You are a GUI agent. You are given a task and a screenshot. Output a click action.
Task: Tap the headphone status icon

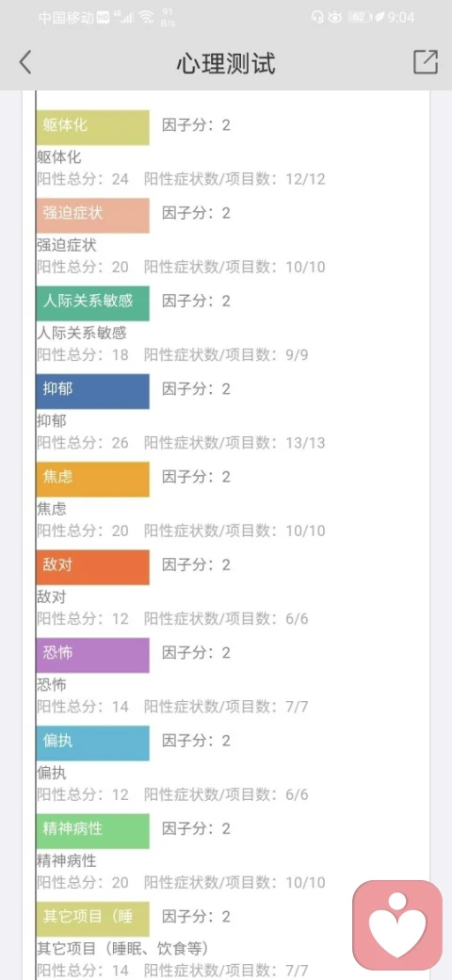tap(317, 17)
